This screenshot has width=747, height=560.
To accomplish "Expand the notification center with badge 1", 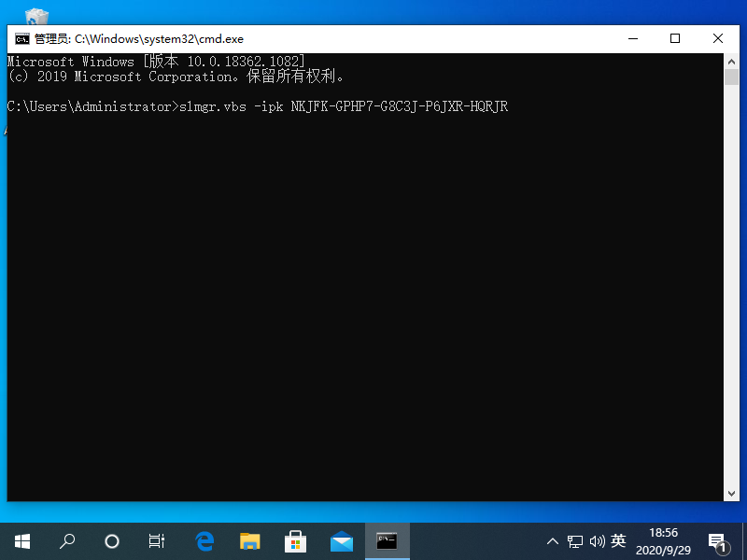I will click(717, 541).
